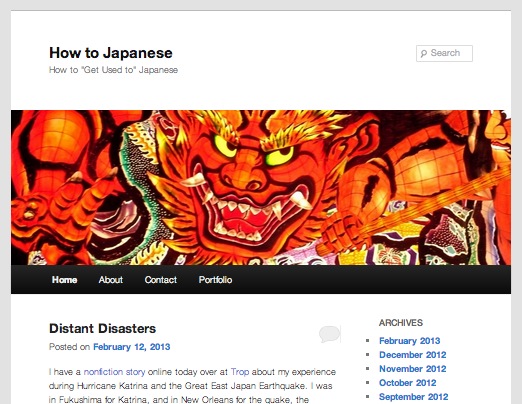Open the September 2012 archive

[x=414, y=397]
